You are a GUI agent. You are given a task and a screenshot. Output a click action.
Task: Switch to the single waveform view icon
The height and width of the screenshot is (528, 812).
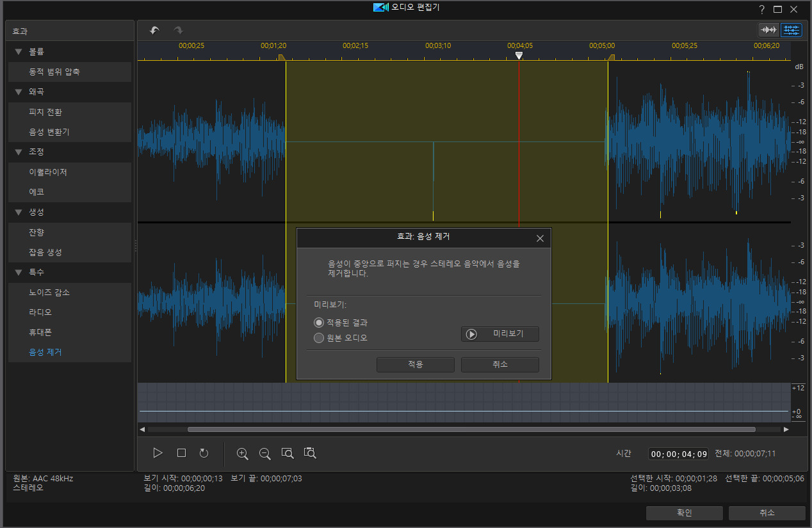(768, 30)
